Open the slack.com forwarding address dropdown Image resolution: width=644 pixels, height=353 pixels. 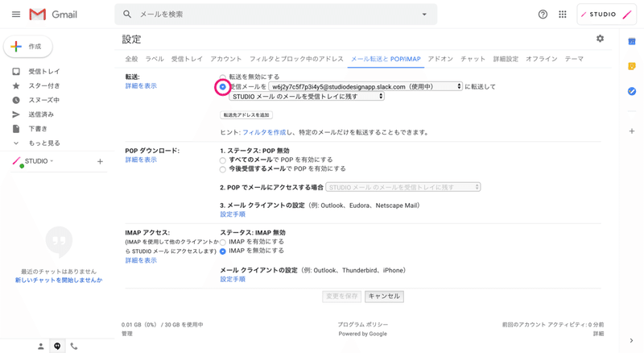pos(365,87)
